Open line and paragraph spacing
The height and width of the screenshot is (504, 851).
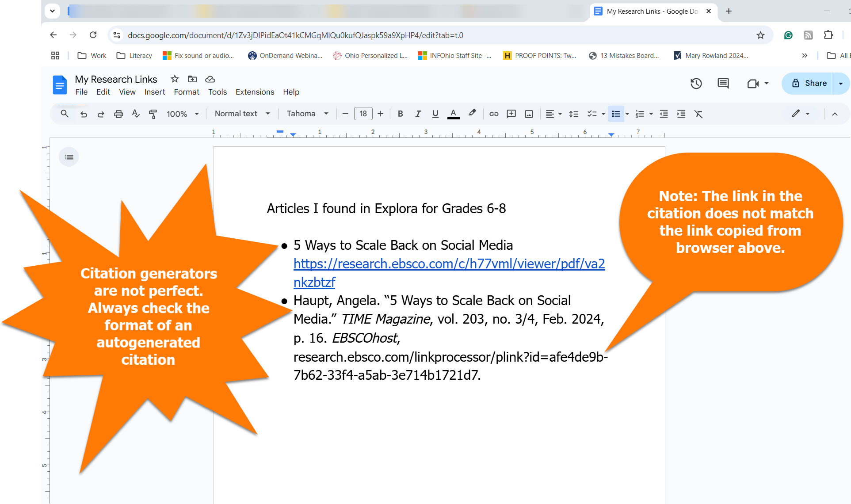pyautogui.click(x=574, y=114)
